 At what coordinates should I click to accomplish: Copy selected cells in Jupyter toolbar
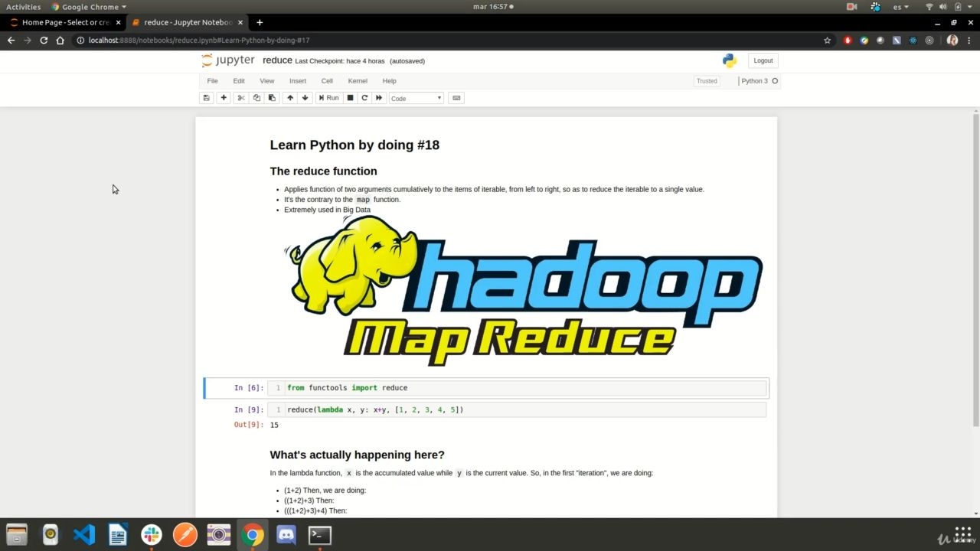click(x=256, y=98)
